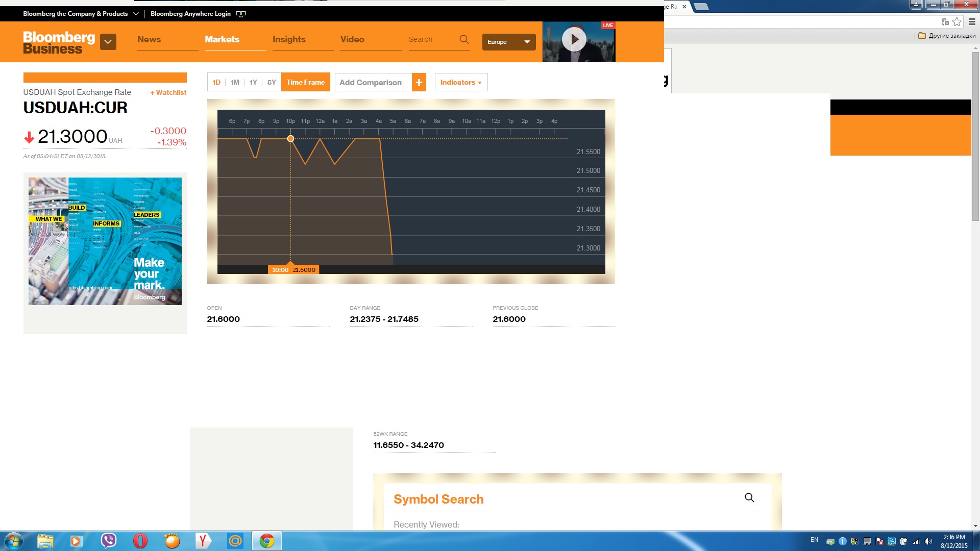The width and height of the screenshot is (980, 551).
Task: Open the Insights navigation tab
Action: pyautogui.click(x=289, y=39)
